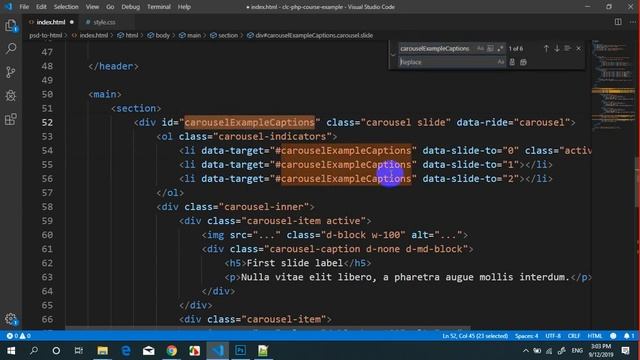
Task: Open the File menu
Action: (x=24, y=7)
